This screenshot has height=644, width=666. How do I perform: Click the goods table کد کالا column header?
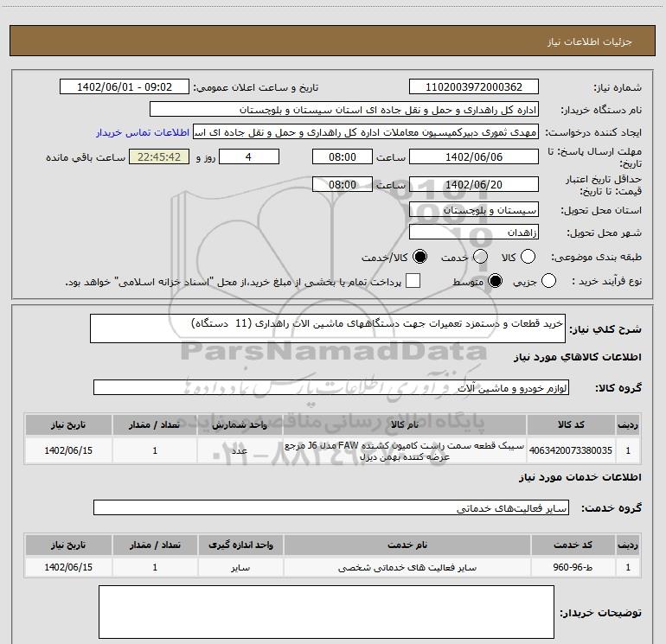pyautogui.click(x=571, y=424)
